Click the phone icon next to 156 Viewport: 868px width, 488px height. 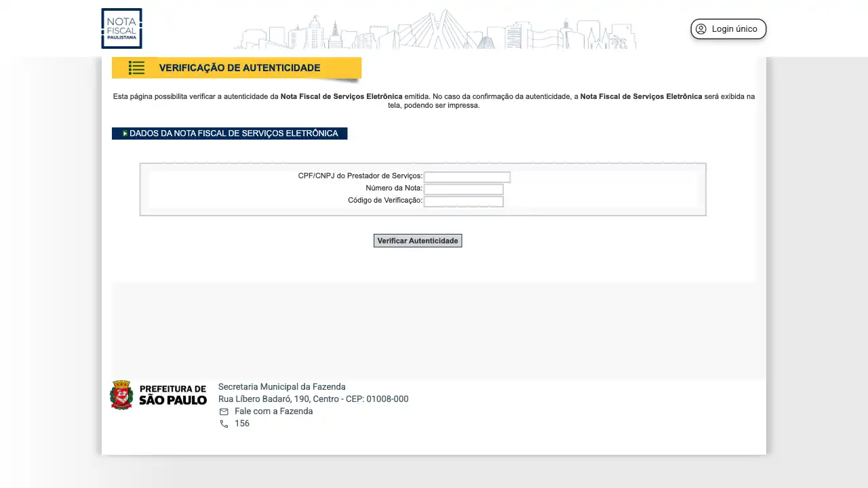[224, 424]
